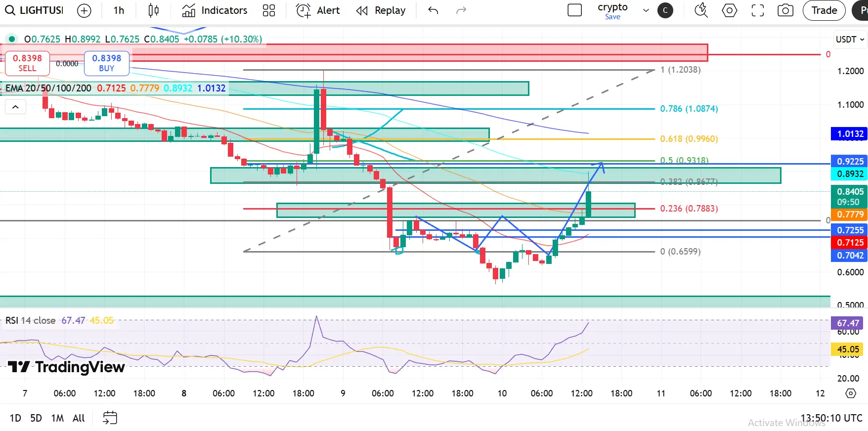868x431 pixels.
Task: Redo the chart action
Action: point(461,10)
